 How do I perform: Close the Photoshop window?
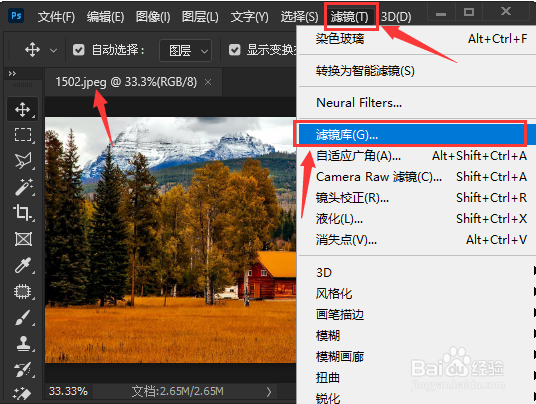pos(506,11)
